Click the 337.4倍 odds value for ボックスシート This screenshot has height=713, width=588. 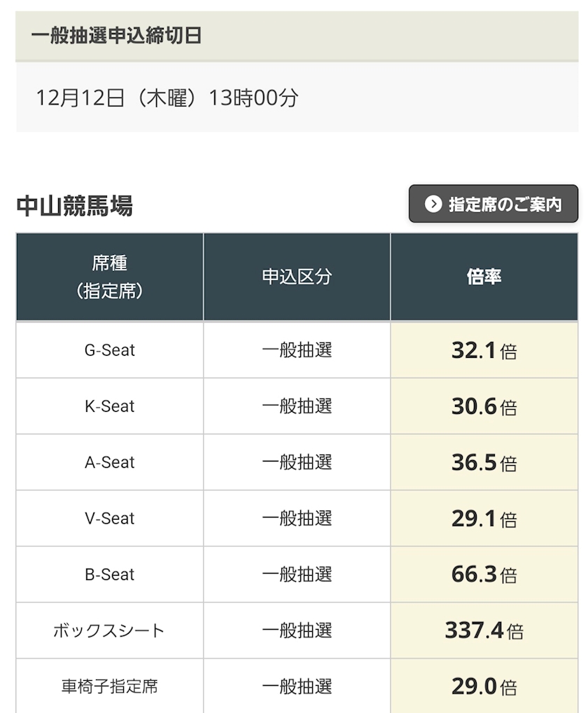click(x=484, y=630)
